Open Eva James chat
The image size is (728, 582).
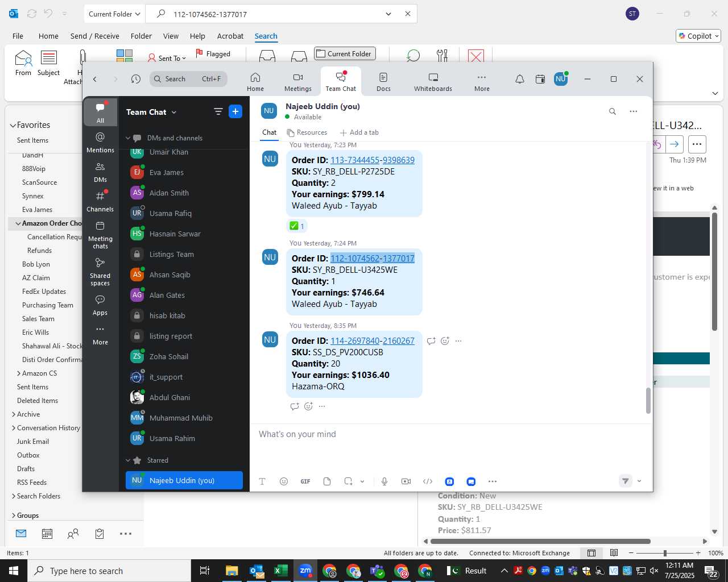(x=184, y=172)
